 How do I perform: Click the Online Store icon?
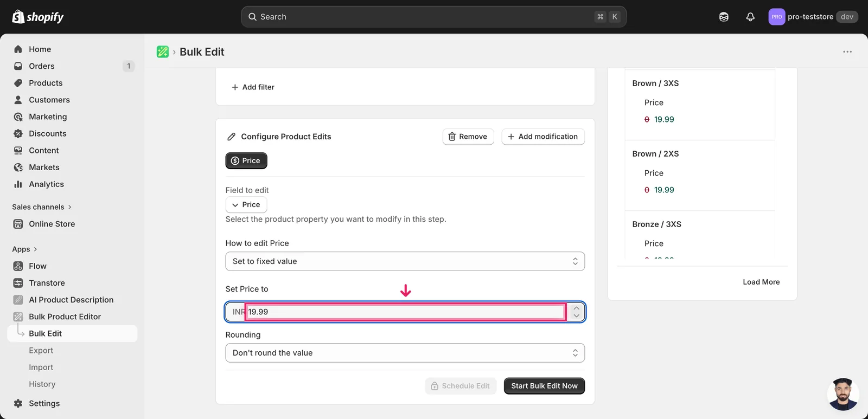pos(18,224)
